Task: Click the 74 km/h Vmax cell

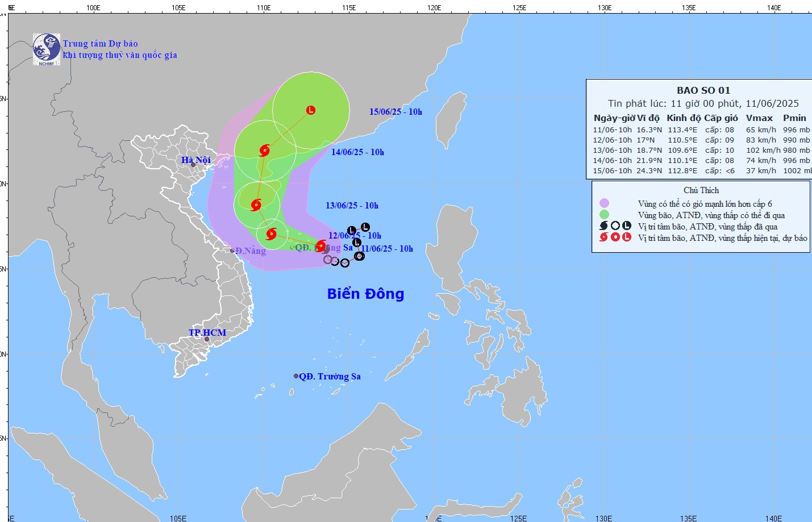Action: point(761,161)
